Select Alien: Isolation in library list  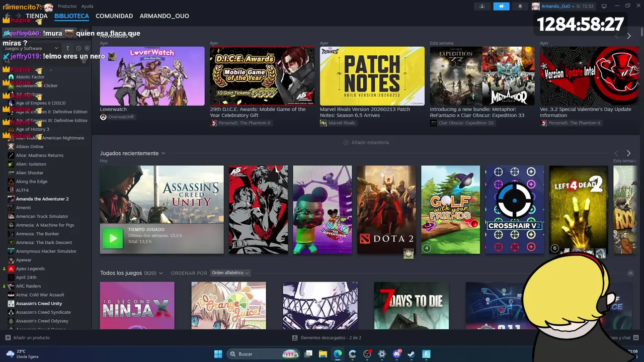(x=31, y=164)
